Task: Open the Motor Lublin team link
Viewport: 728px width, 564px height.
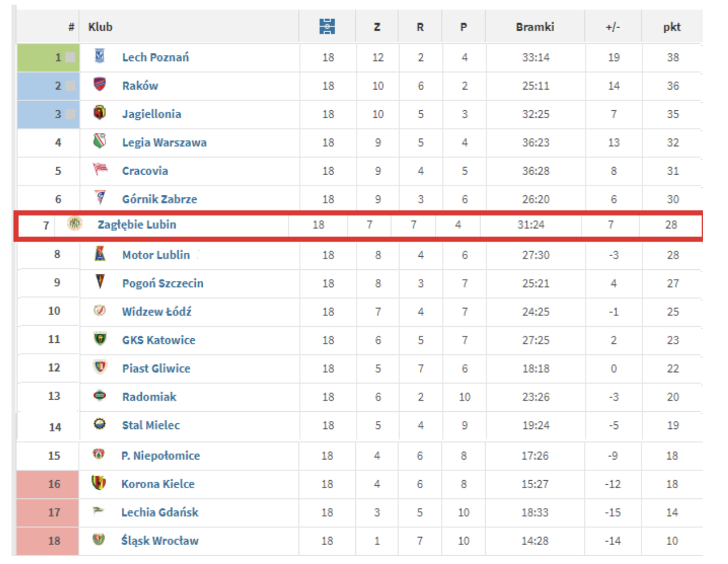Action: [x=156, y=255]
